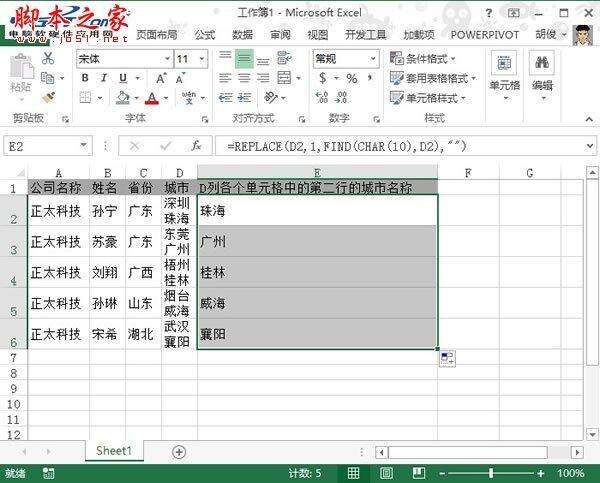This screenshot has width=600, height=483.
Task: Open the 开发工具 ribbon tab
Action: tap(365, 35)
